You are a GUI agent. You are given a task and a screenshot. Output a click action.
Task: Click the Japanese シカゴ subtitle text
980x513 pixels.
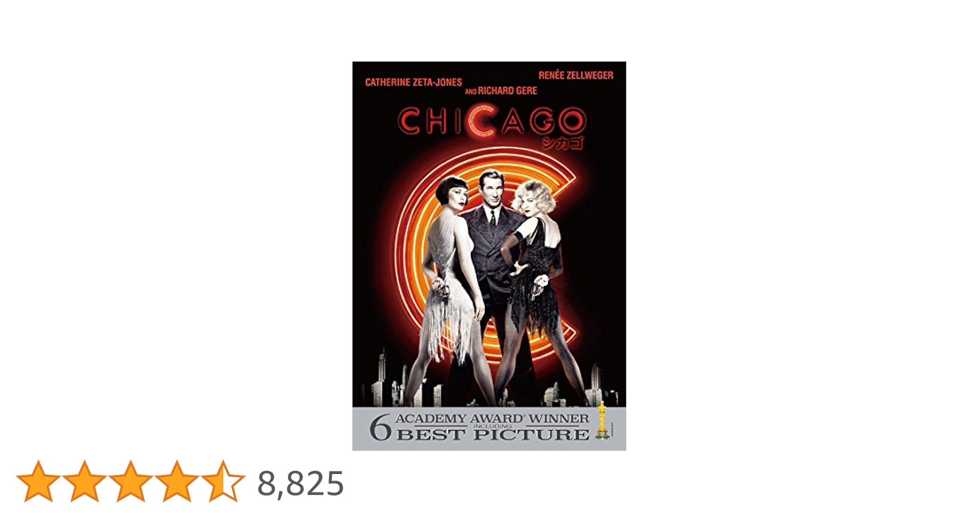coord(563,143)
